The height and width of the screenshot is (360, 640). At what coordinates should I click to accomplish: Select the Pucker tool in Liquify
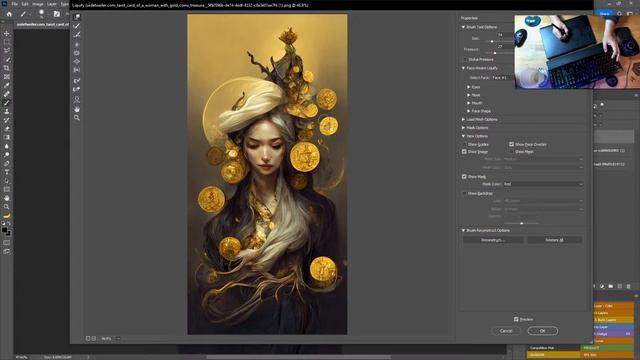point(77,53)
